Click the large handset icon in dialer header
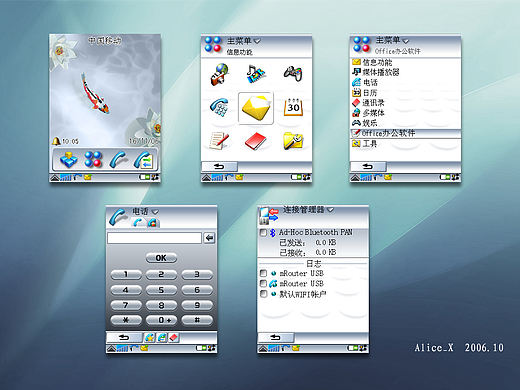 tap(118, 217)
